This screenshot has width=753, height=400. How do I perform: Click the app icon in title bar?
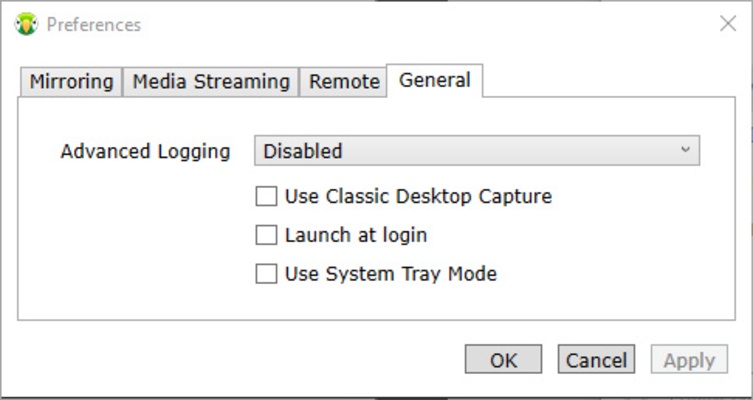[x=26, y=24]
